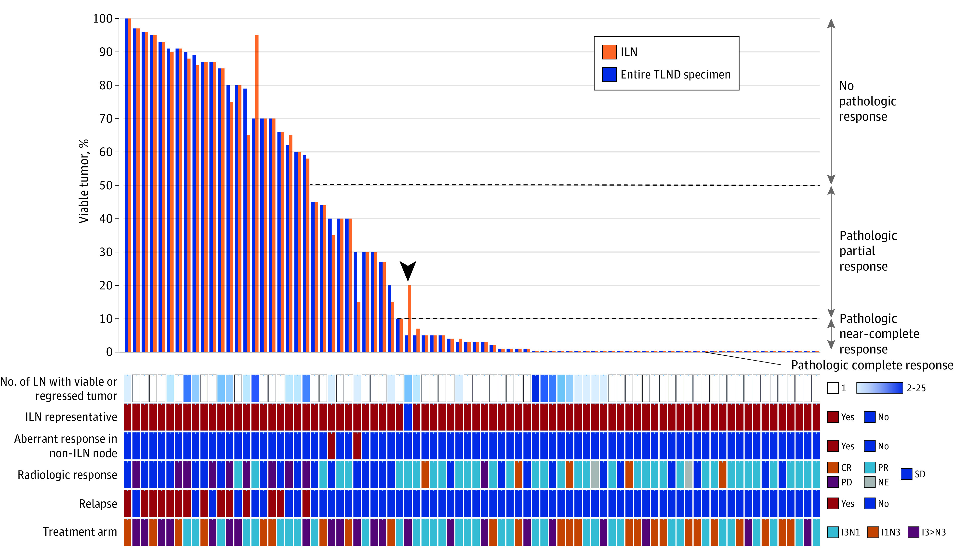The height and width of the screenshot is (560, 955).
Task: Click the orange 20% bar under the arrowhead
Action: (x=409, y=319)
